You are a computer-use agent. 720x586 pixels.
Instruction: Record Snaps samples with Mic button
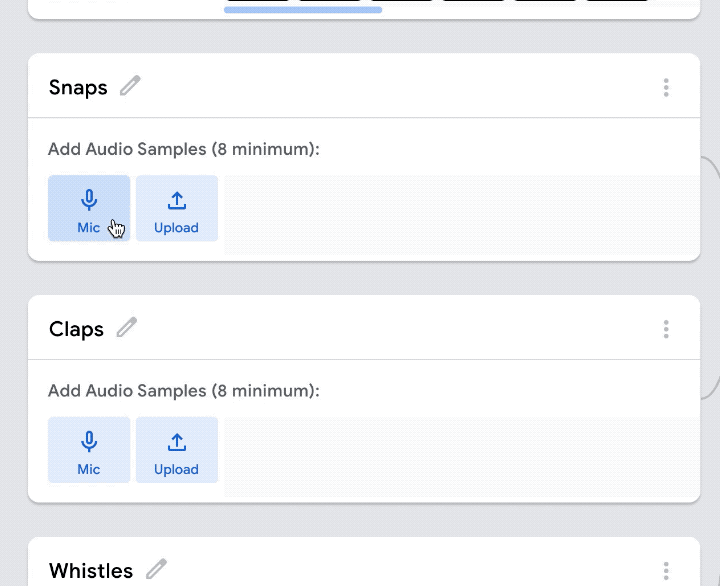click(x=89, y=208)
